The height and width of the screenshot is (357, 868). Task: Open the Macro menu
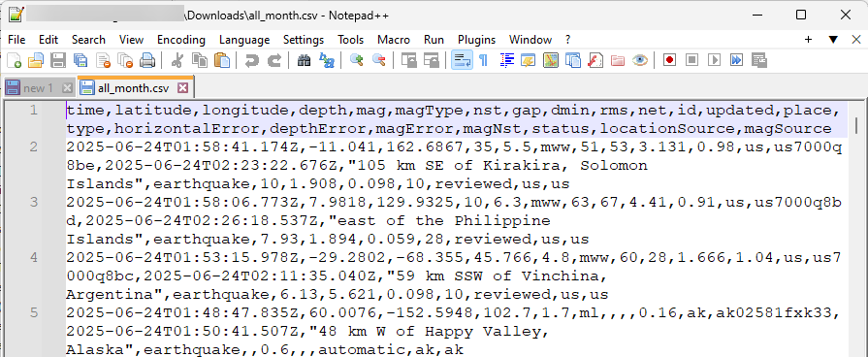[x=394, y=40]
